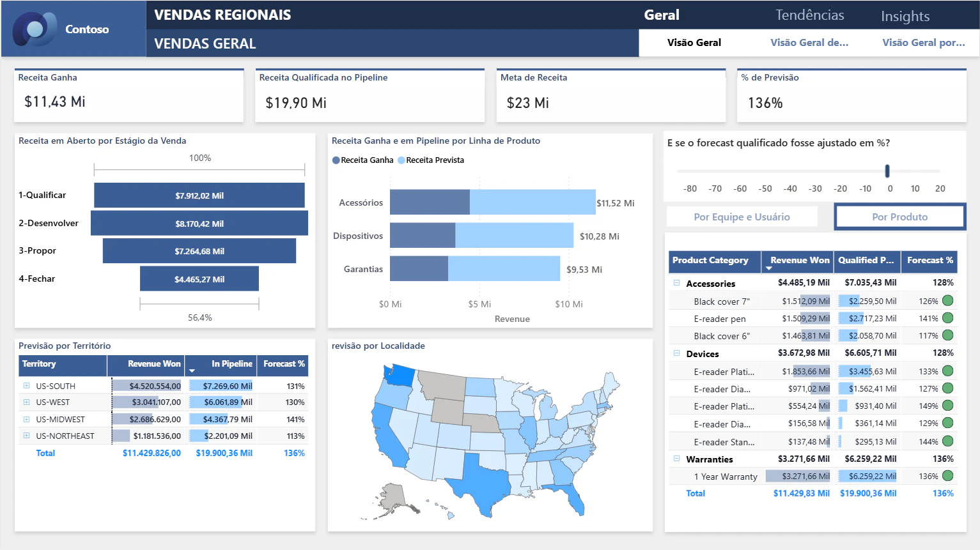
Task: Click the Por Equipe e Usuário button
Action: click(742, 217)
